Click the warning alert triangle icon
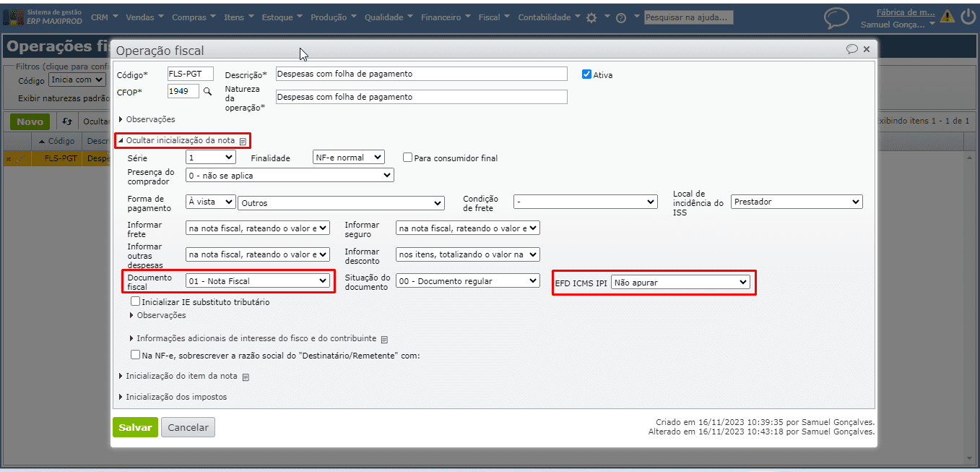Viewport: 980px width, 472px height. coord(947,17)
